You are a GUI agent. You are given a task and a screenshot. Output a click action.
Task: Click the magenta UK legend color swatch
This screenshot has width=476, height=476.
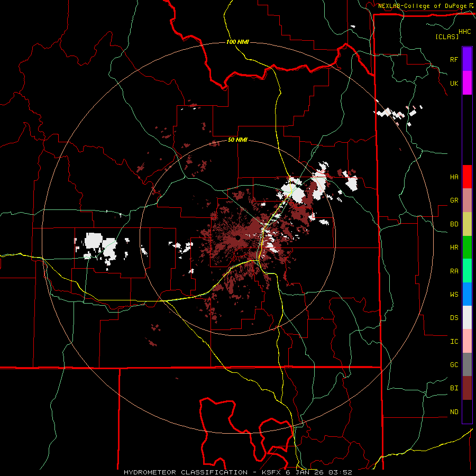point(467,83)
